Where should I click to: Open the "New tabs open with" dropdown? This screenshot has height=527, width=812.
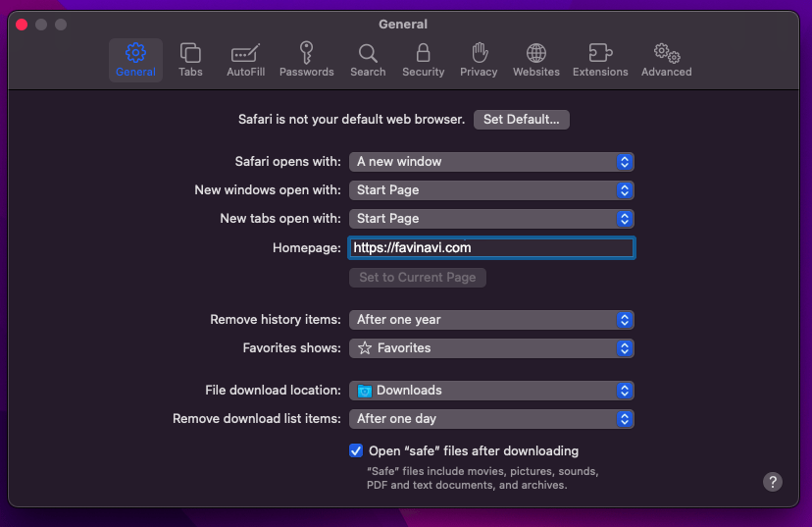[491, 219]
